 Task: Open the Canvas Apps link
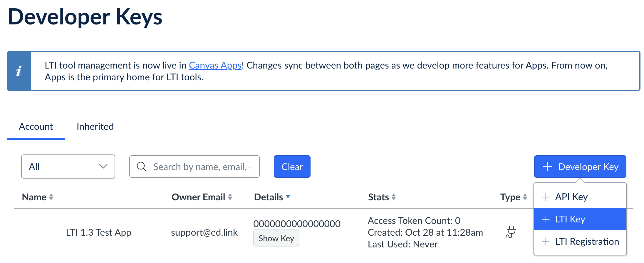pyautogui.click(x=215, y=65)
